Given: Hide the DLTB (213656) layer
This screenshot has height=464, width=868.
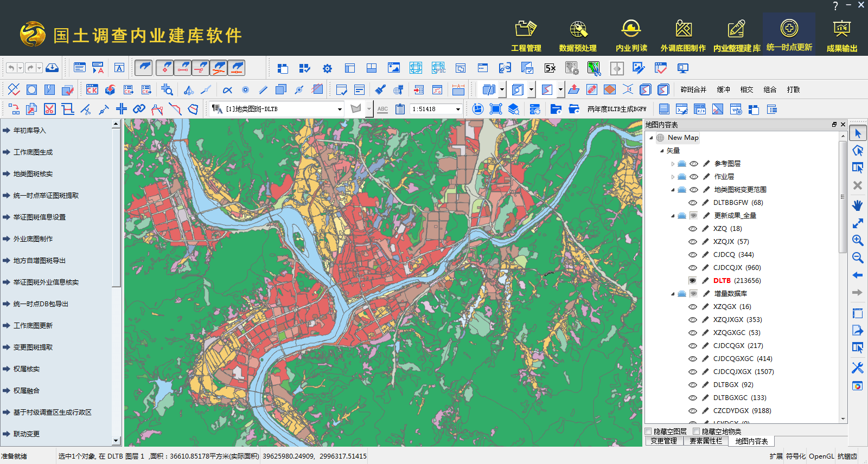Looking at the screenshot, I should click(x=693, y=280).
